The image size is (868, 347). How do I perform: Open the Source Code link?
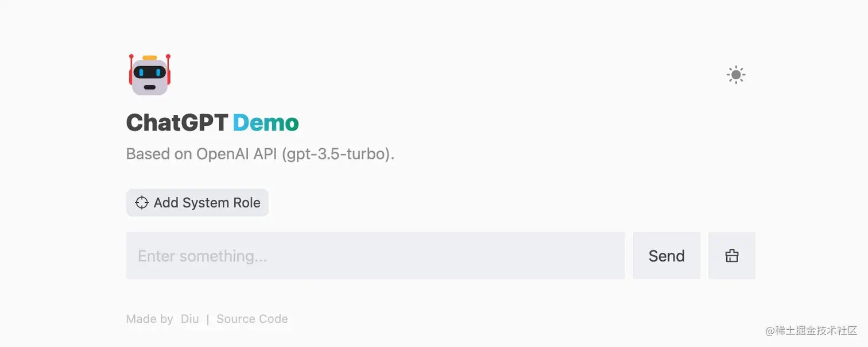tap(252, 319)
